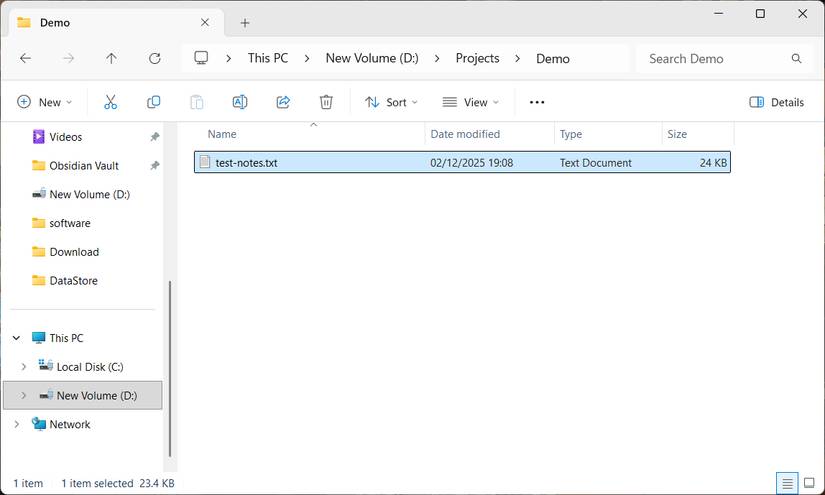This screenshot has height=495, width=825.
Task: Collapse the This PC tree node
Action: pos(16,338)
